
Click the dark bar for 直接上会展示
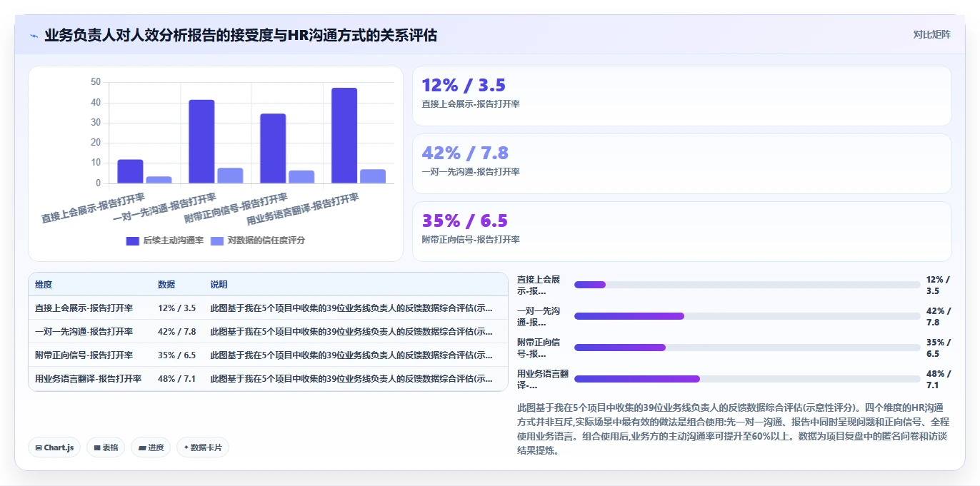coord(130,171)
